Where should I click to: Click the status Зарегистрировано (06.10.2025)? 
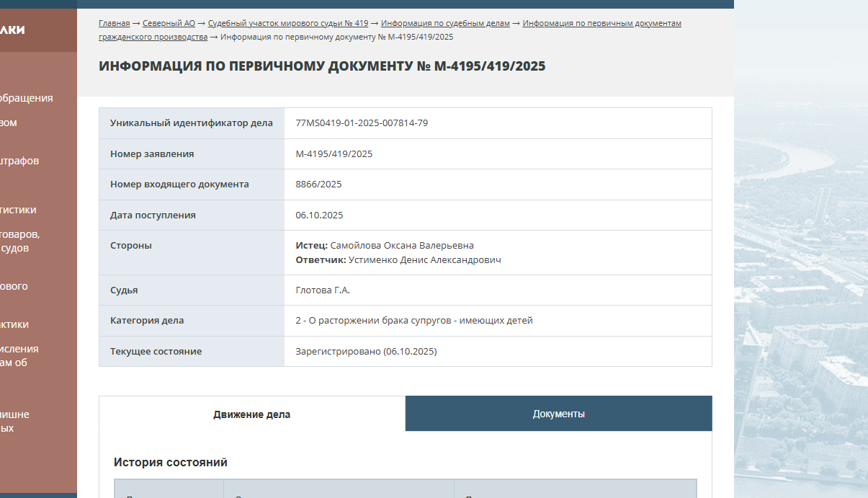click(366, 352)
